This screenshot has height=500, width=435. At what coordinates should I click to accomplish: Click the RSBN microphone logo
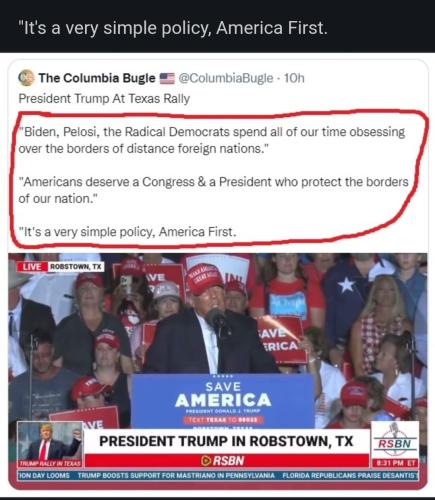[395, 440]
